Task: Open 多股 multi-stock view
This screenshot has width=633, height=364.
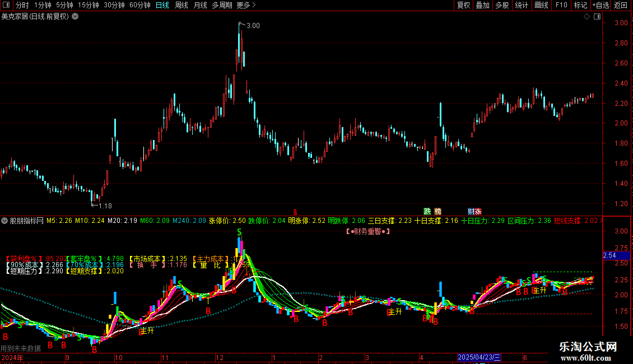Action: 502,5
